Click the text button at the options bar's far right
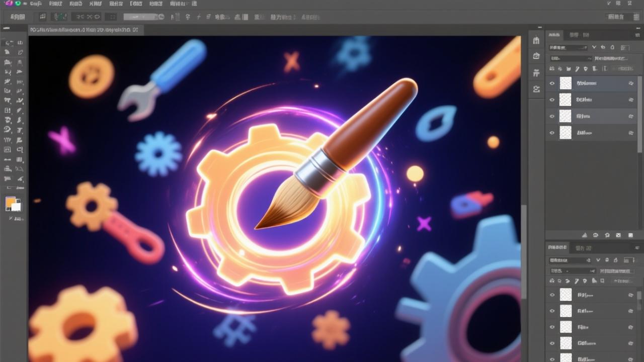This screenshot has height=362, width=644. [616, 17]
